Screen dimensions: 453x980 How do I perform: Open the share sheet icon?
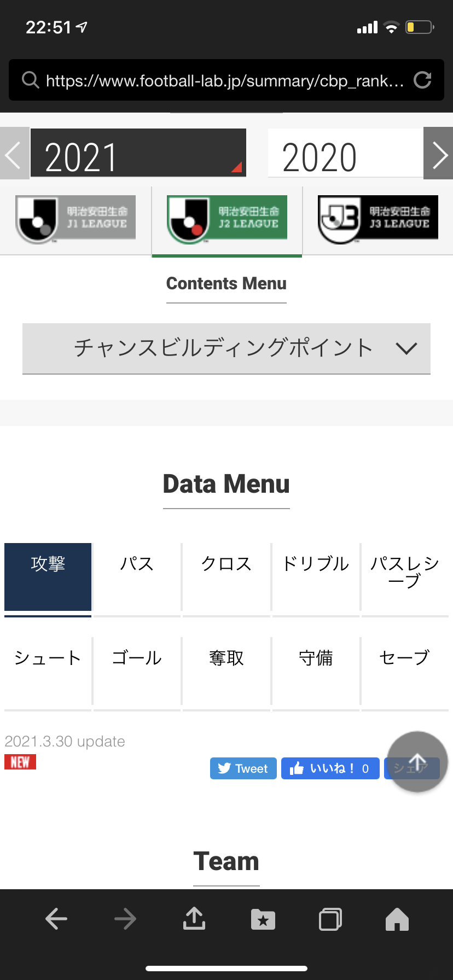(x=194, y=919)
